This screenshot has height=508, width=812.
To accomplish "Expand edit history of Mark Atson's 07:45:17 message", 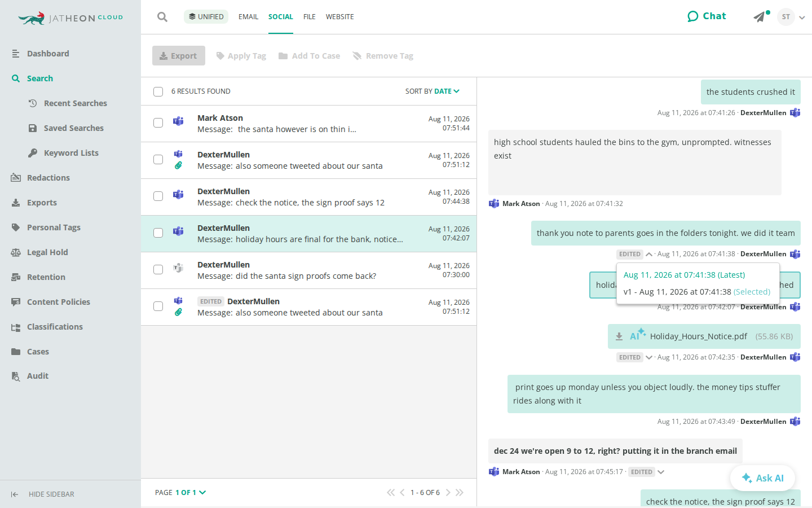I will pos(661,472).
